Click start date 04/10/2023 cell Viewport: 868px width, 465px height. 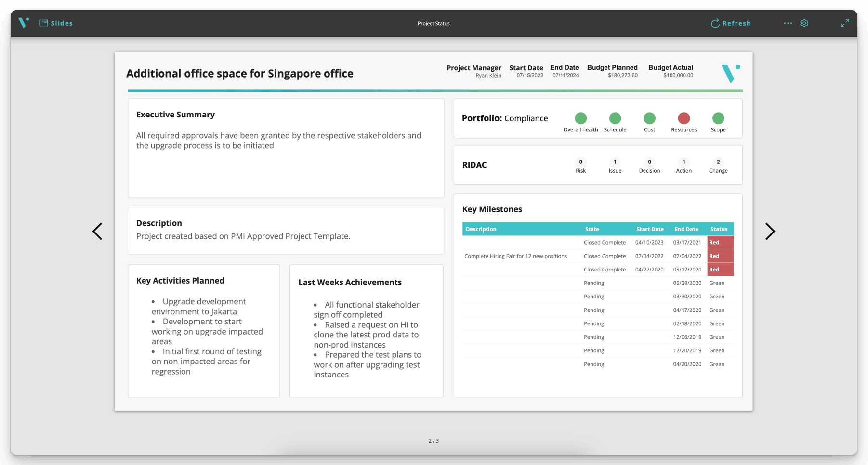pos(649,243)
